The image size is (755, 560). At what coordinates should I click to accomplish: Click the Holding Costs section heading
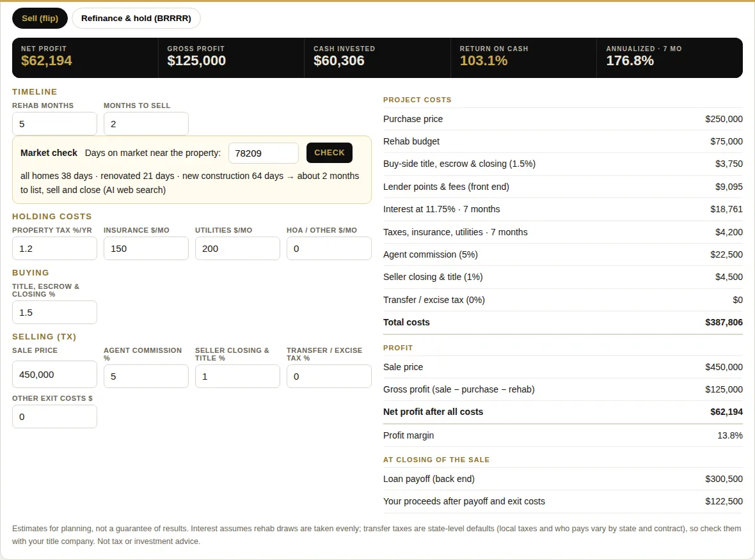coord(52,217)
